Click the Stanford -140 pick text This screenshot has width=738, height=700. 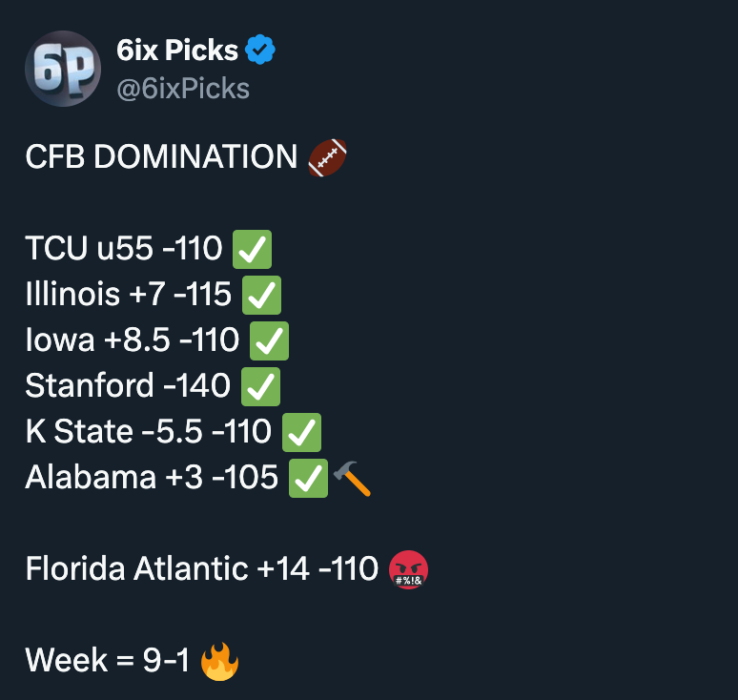pos(127,386)
